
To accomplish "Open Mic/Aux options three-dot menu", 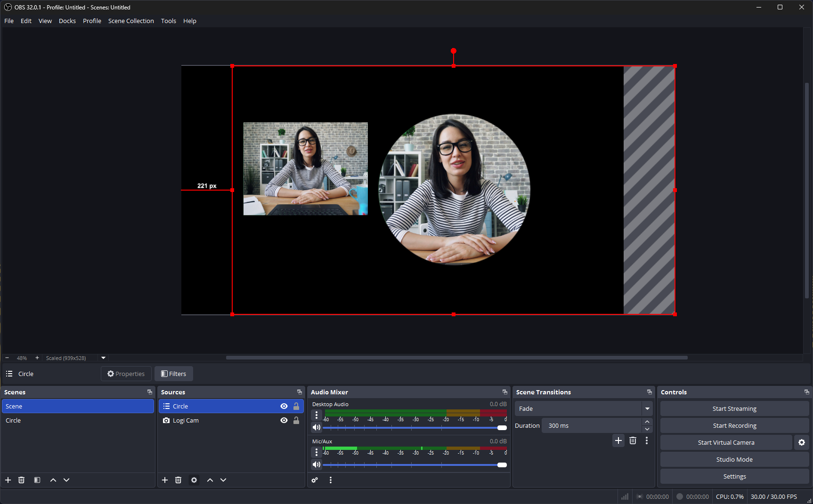I will 317,452.
